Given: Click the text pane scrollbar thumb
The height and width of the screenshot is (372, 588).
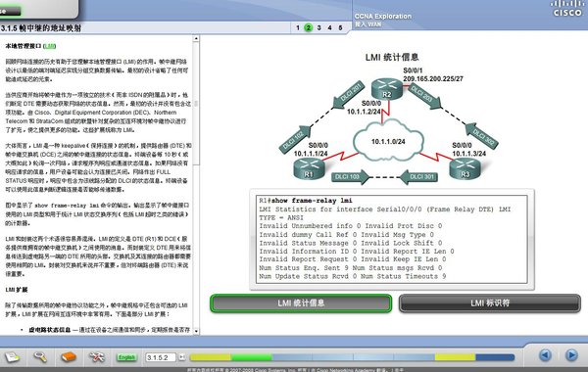Looking at the screenshot, I should tap(196, 104).
